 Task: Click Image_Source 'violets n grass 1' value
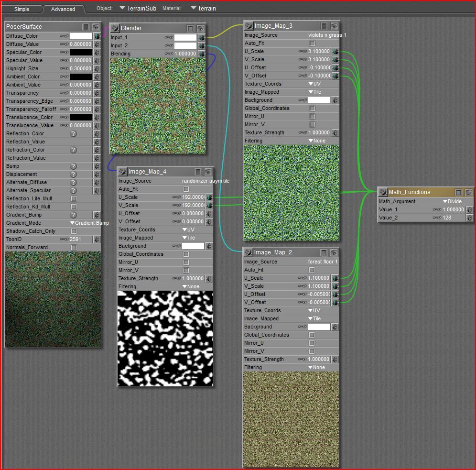[x=327, y=35]
